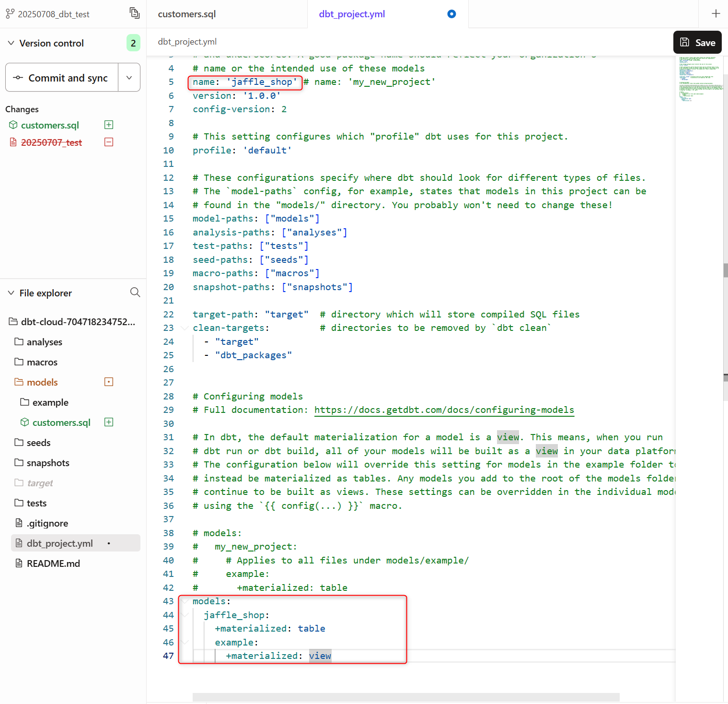Viewport: 728px width, 704px height.
Task: Click Commit and sync button
Action: 62,77
